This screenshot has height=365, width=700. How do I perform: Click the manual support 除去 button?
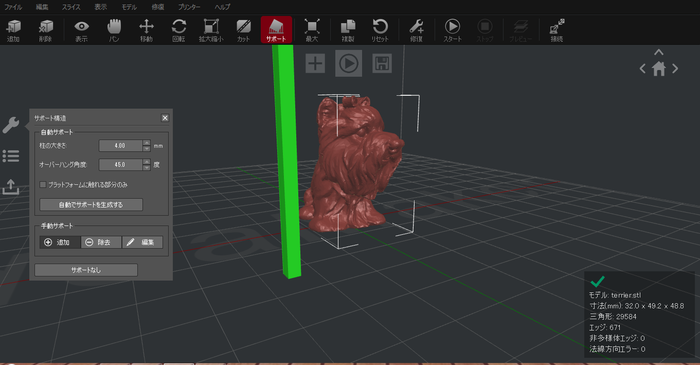coord(101,242)
